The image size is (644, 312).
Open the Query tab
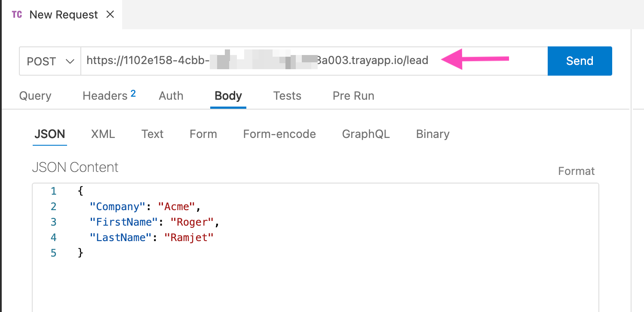pos(35,95)
